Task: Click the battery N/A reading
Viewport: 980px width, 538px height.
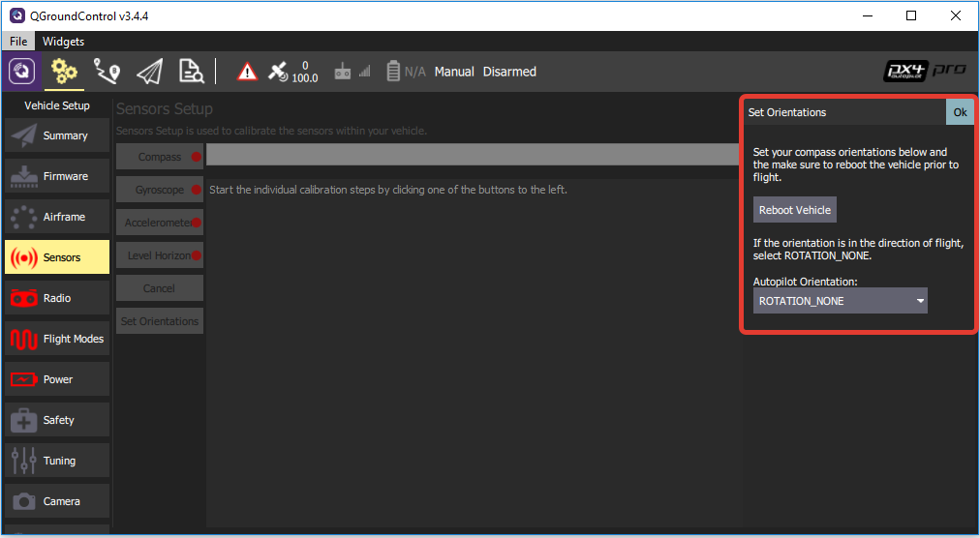Action: click(415, 72)
